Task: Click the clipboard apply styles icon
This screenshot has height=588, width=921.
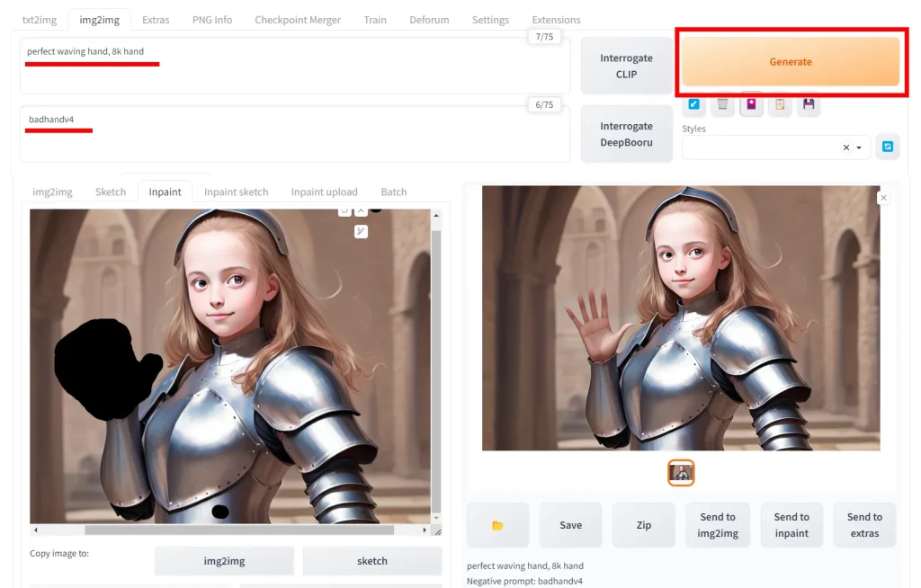Action: (780, 104)
